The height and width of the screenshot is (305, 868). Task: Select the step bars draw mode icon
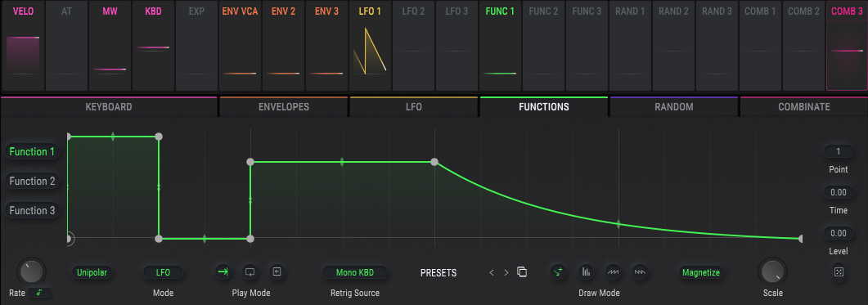[x=586, y=271]
